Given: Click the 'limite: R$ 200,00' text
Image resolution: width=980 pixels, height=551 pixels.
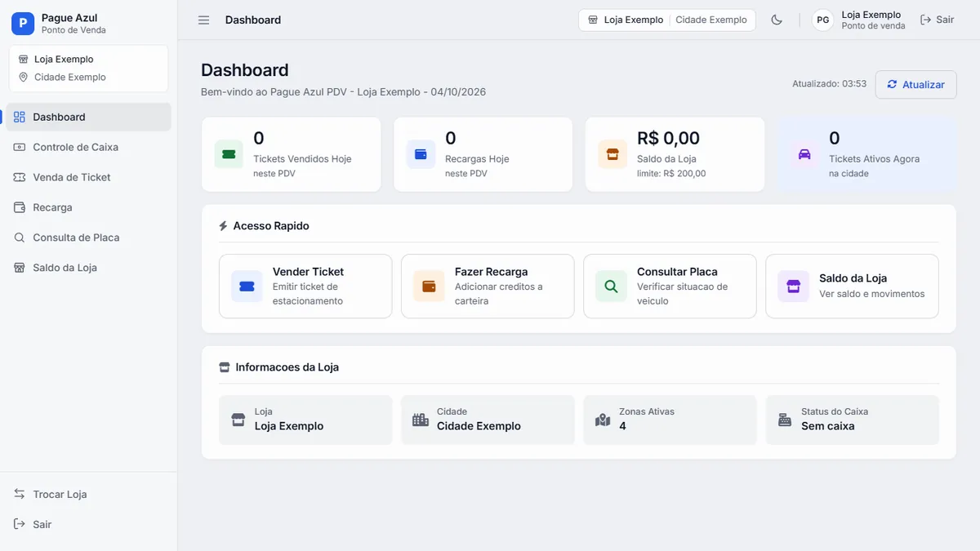Looking at the screenshot, I should click(671, 173).
